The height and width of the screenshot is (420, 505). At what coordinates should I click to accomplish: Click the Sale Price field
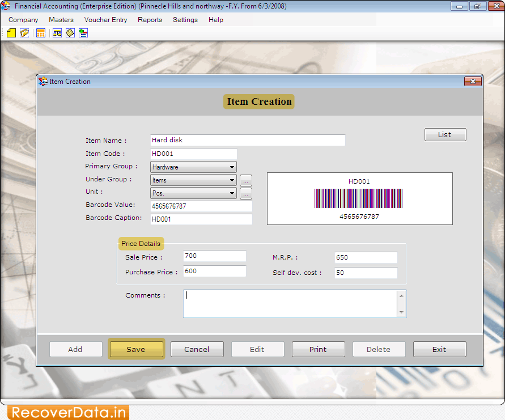click(x=215, y=256)
